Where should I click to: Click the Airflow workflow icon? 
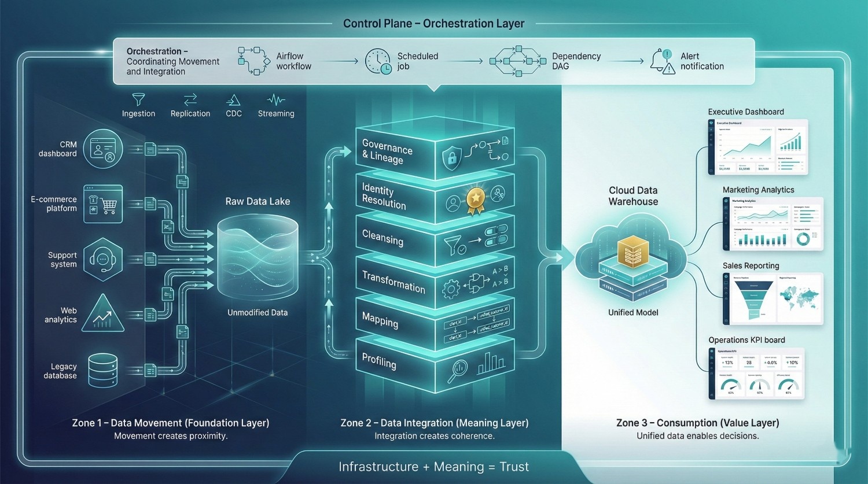click(x=254, y=61)
